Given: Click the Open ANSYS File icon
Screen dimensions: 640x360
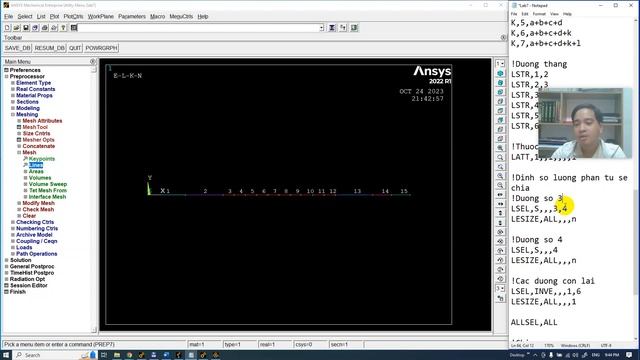Looking at the screenshot, I should click(x=17, y=28).
